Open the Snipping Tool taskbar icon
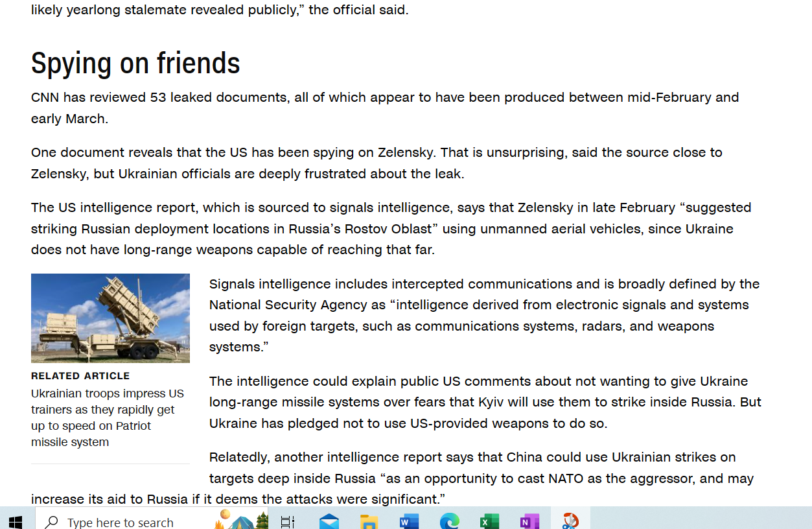 [570, 521]
